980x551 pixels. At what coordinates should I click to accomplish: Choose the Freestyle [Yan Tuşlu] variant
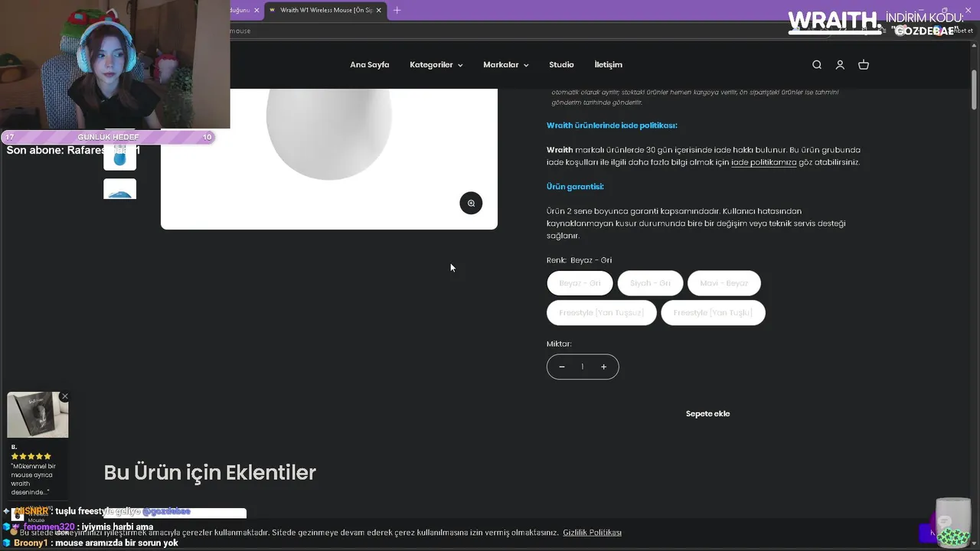pyautogui.click(x=713, y=312)
